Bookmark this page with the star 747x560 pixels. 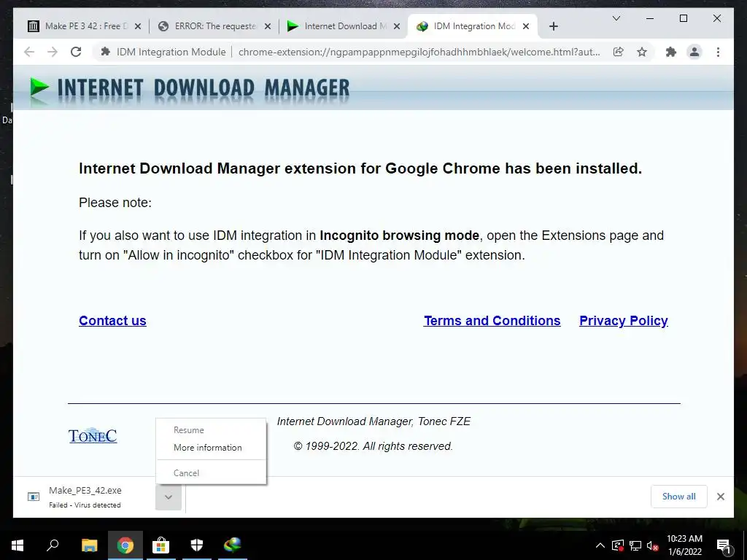[642, 52]
